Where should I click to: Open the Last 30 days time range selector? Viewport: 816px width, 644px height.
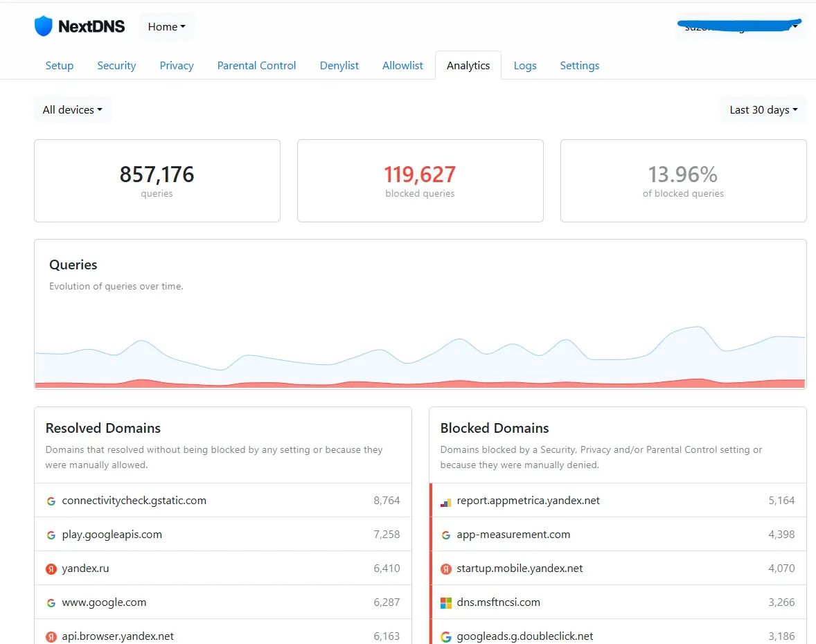(x=762, y=109)
